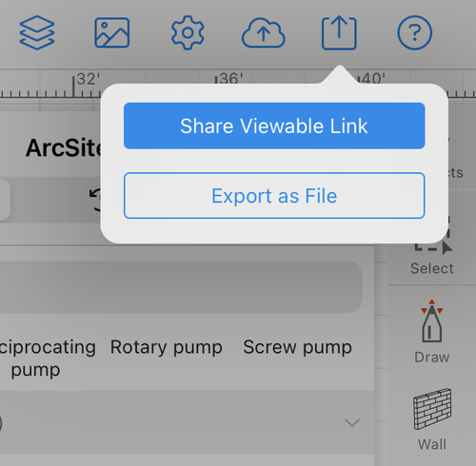Image resolution: width=476 pixels, height=466 pixels.
Task: Click the image/photo insert icon
Action: (x=112, y=32)
